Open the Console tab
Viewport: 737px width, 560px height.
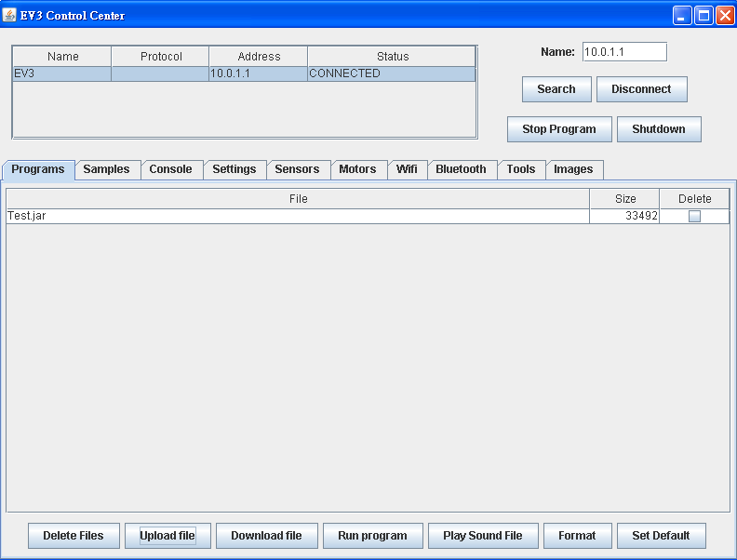(x=170, y=169)
